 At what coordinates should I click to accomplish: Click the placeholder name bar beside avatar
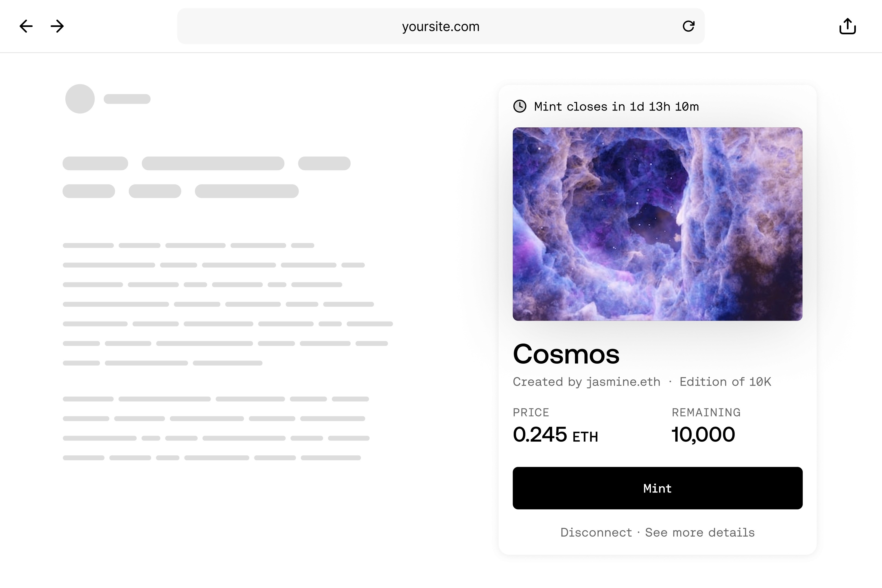pos(127,99)
